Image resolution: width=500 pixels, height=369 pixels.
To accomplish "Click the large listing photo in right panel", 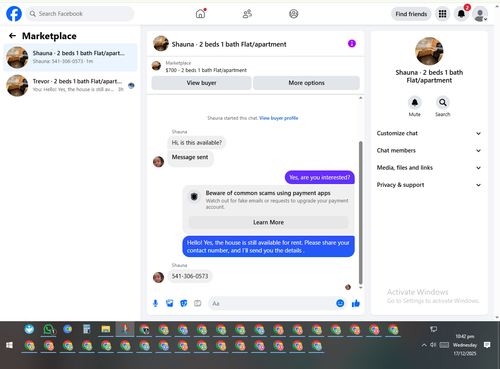I will [x=429, y=51].
